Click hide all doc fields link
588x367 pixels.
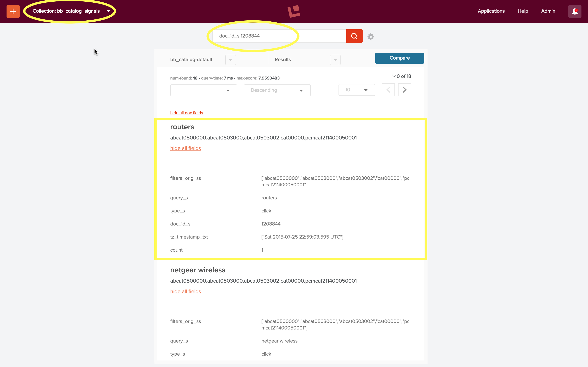tap(187, 113)
